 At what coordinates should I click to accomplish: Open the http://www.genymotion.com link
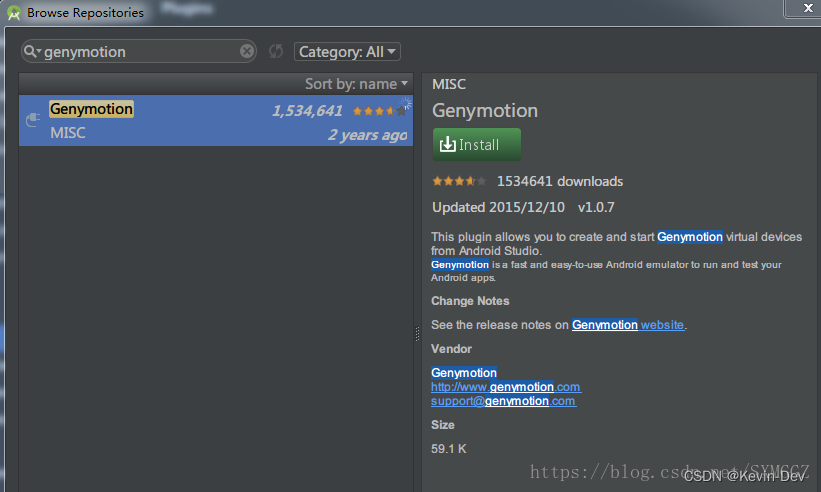(505, 387)
